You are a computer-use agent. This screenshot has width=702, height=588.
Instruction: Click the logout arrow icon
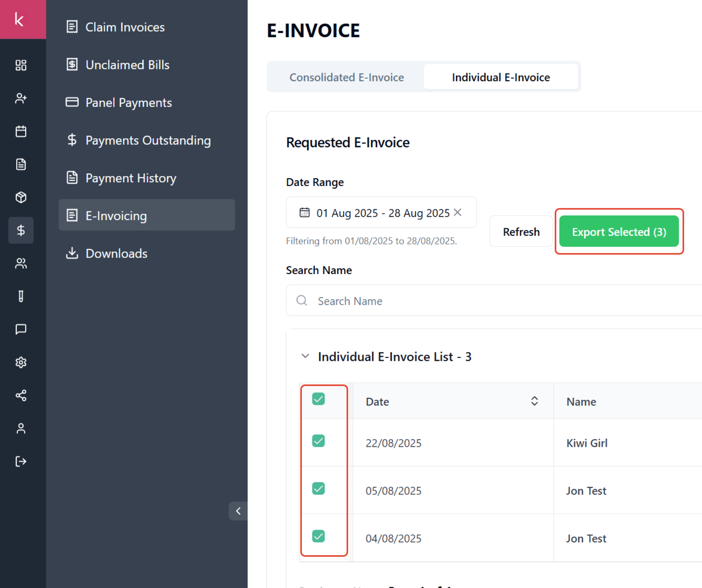coord(21,461)
